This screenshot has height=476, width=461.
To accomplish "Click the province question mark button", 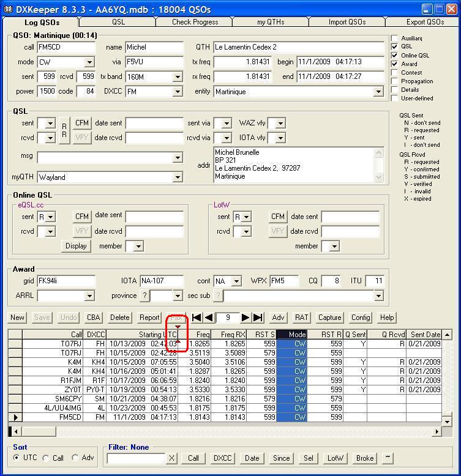I will (144, 296).
